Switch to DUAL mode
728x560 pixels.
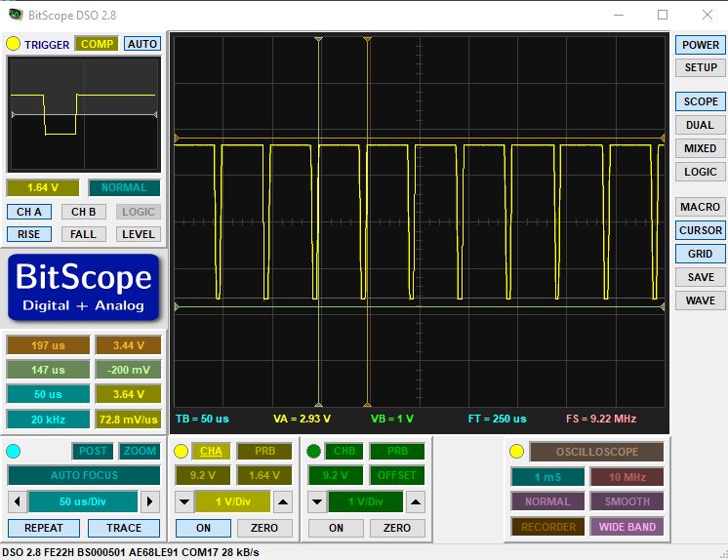point(700,125)
